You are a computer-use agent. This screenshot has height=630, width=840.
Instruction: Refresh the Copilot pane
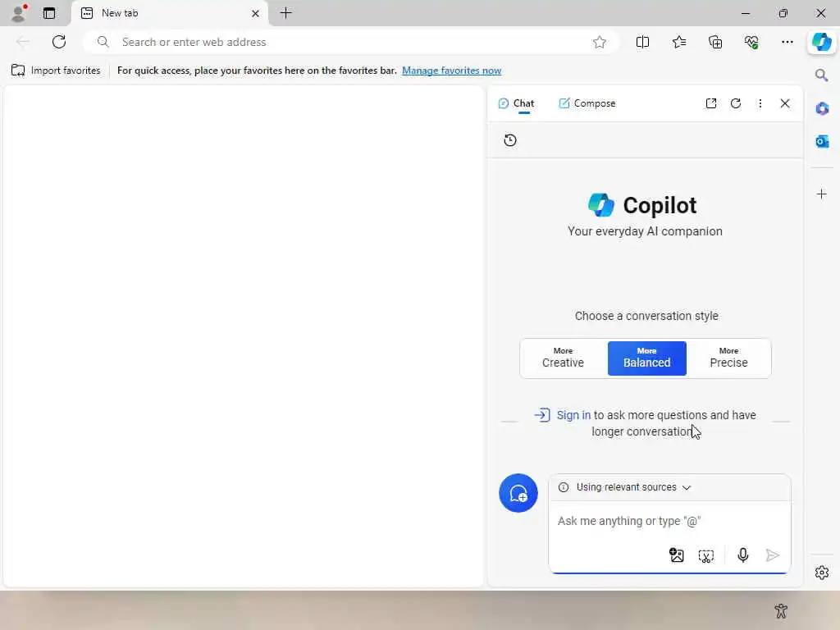(x=736, y=103)
